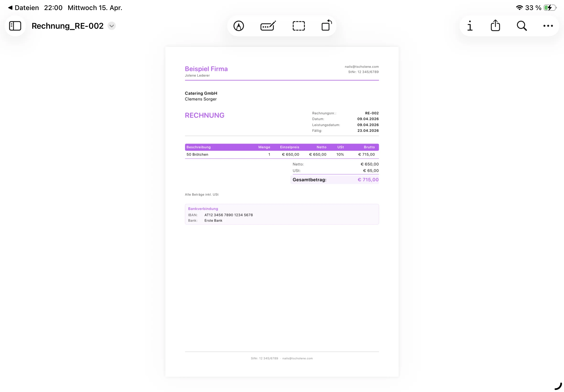Tap the battery indicator
The height and width of the screenshot is (392, 564).
pos(549,8)
